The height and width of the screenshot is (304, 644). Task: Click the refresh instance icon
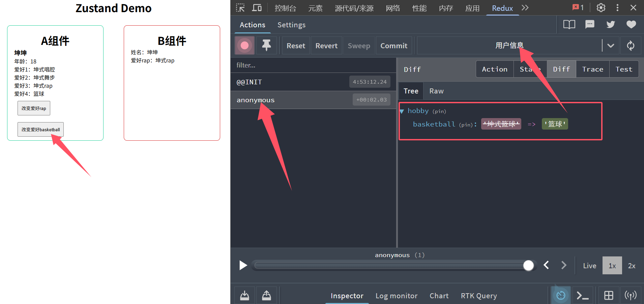(x=631, y=46)
